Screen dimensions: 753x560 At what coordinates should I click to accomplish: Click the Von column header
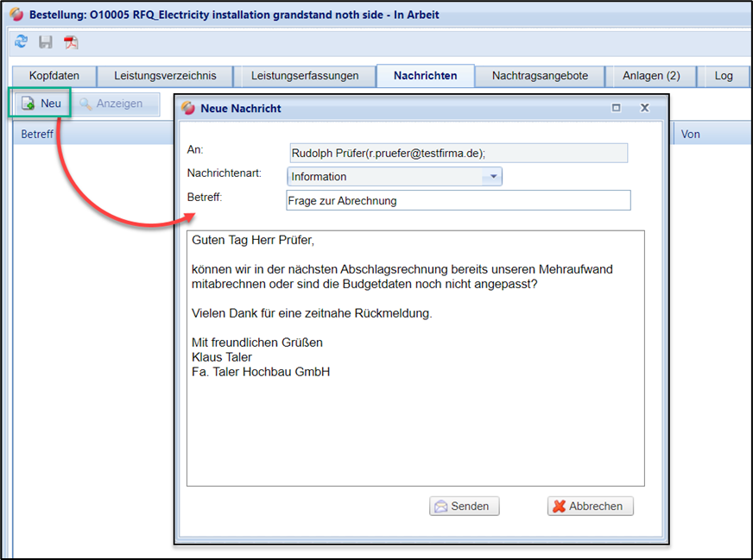[690, 135]
